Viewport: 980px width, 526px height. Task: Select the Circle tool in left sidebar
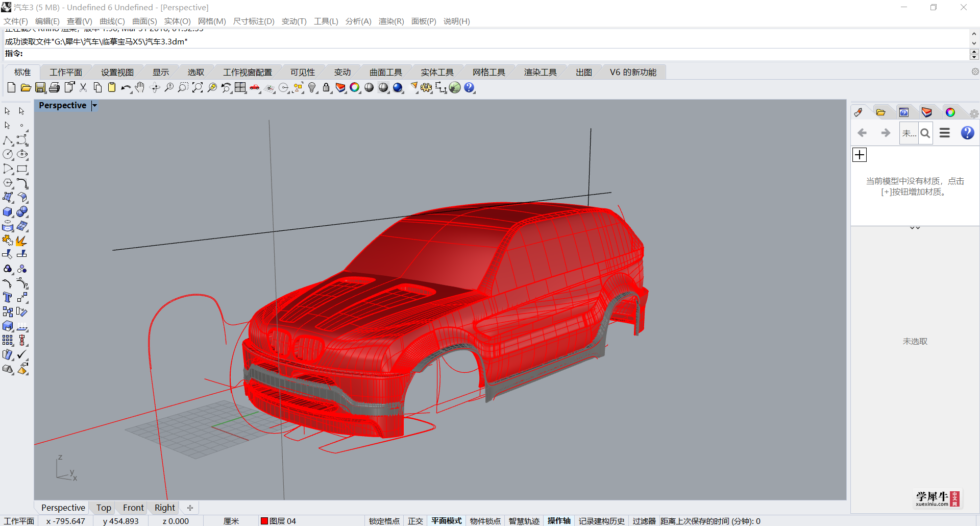(x=8, y=154)
